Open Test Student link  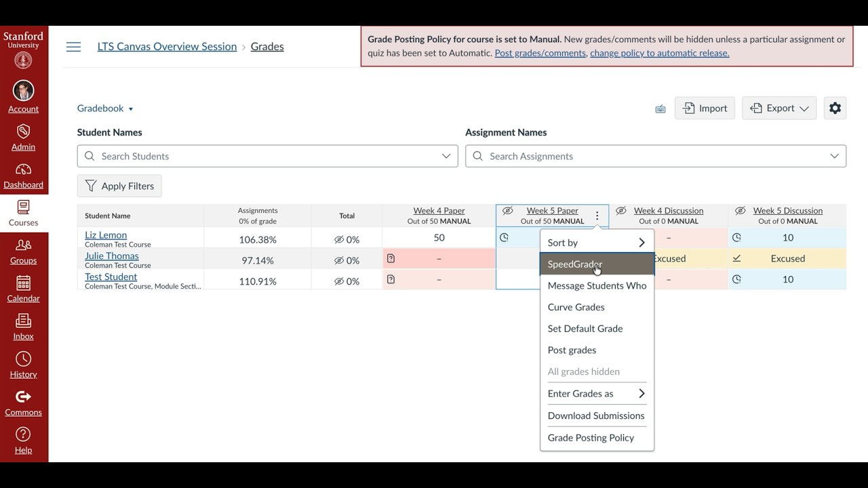tap(111, 277)
